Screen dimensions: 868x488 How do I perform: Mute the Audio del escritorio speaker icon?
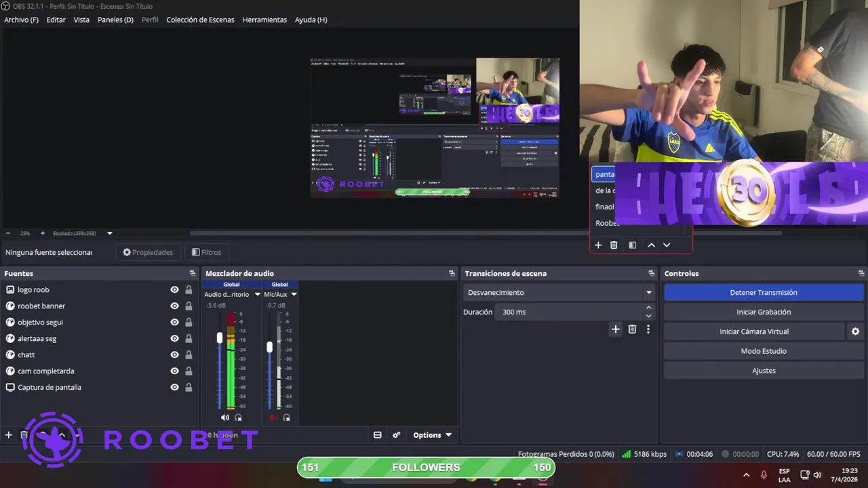click(x=225, y=418)
